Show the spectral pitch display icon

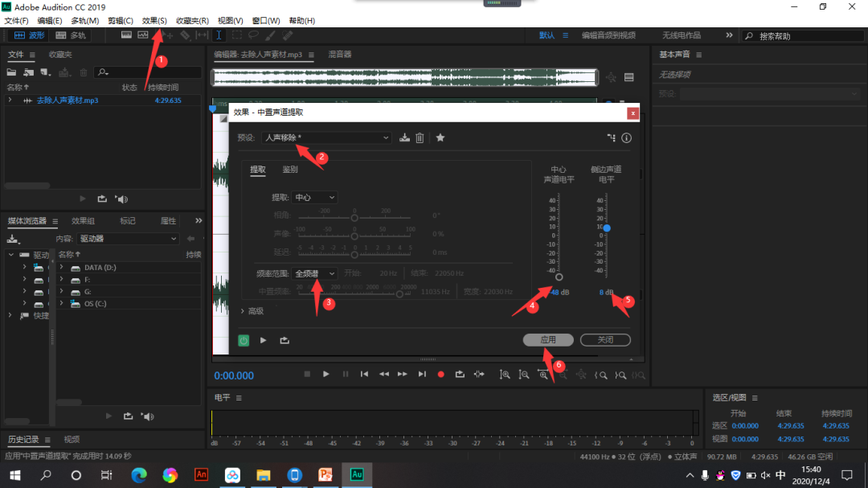coord(143,35)
